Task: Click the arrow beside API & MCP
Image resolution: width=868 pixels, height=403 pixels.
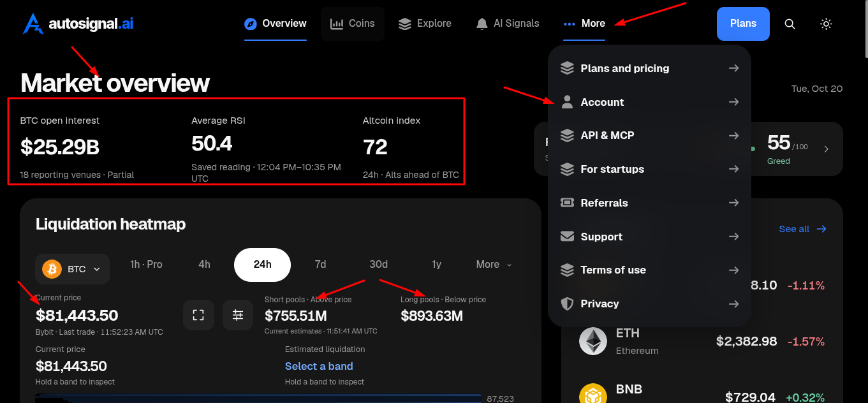Action: (734, 135)
